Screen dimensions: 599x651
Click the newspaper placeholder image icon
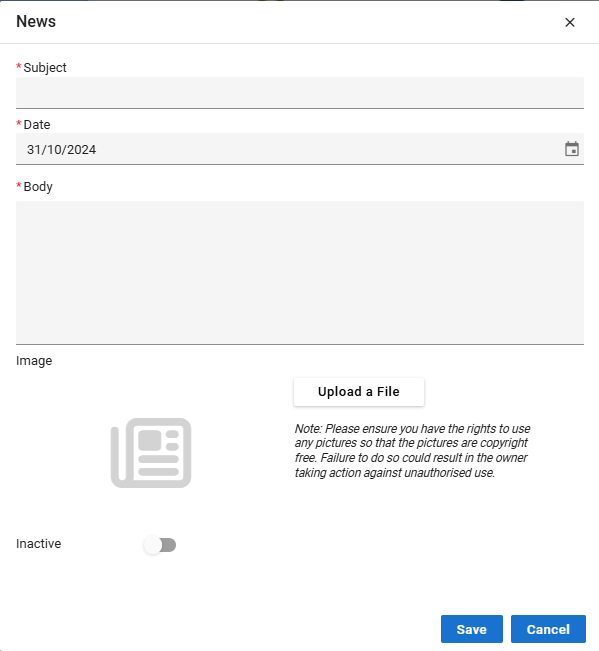(x=151, y=453)
